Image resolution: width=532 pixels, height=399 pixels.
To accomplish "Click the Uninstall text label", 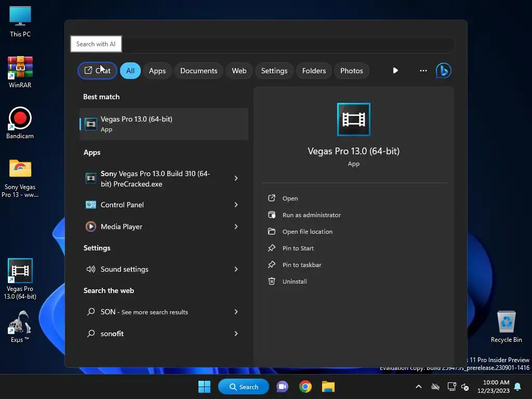I will tap(295, 282).
